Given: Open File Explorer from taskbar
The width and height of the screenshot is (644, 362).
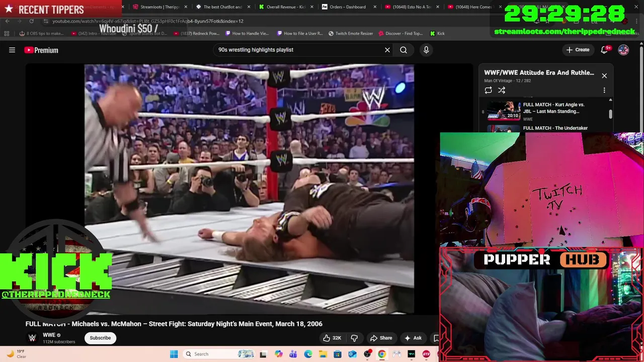Looking at the screenshot, I should point(323,354).
